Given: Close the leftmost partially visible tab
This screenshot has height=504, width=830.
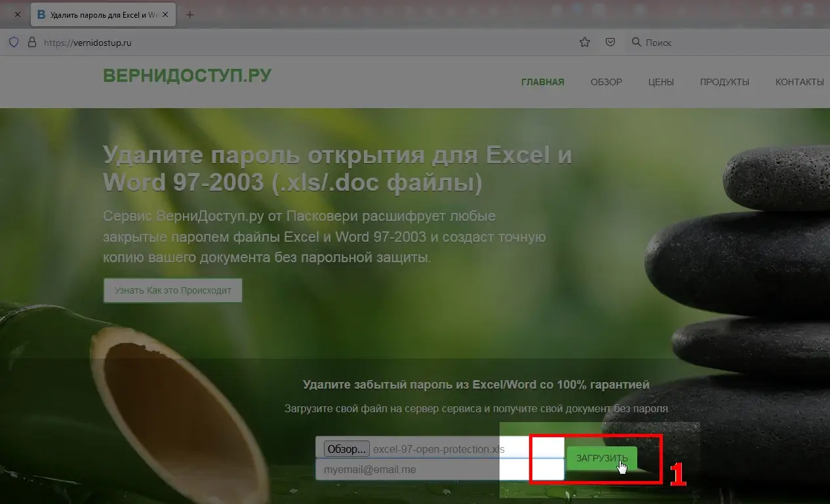Looking at the screenshot, I should [18, 14].
